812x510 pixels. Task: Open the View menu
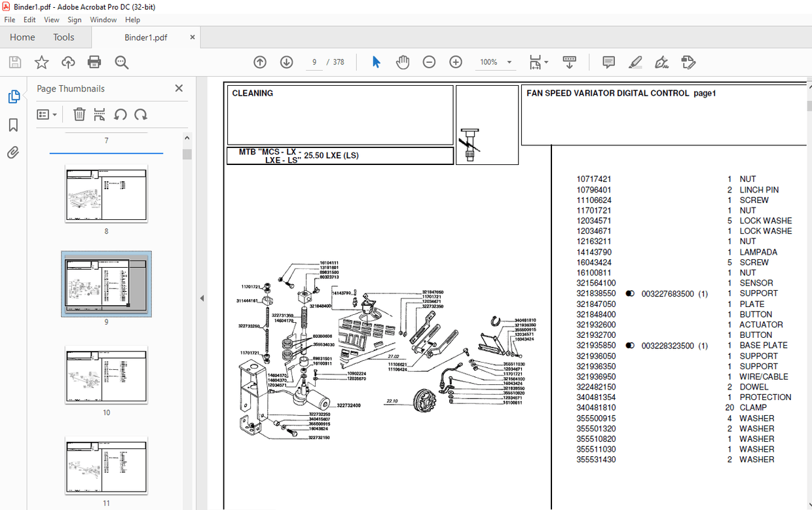pyautogui.click(x=52, y=20)
